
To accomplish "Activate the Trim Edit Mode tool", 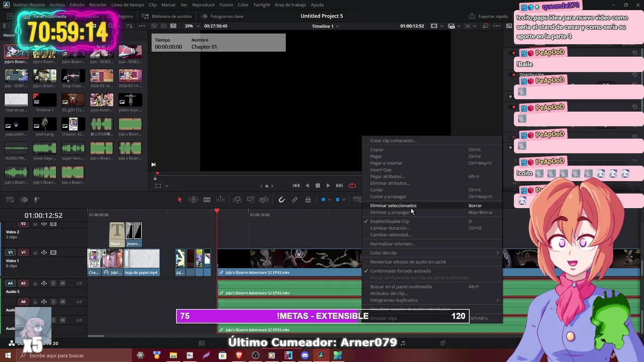I will click(193, 200).
